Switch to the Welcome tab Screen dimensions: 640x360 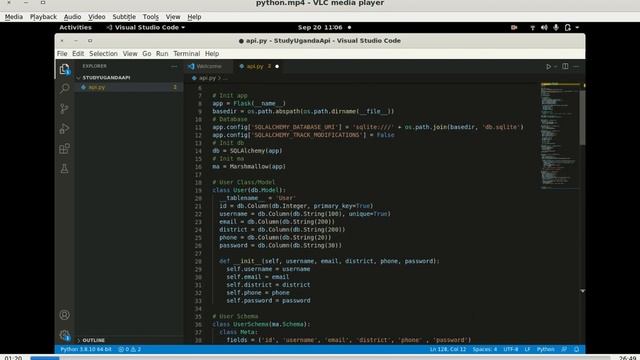pyautogui.click(x=209, y=66)
